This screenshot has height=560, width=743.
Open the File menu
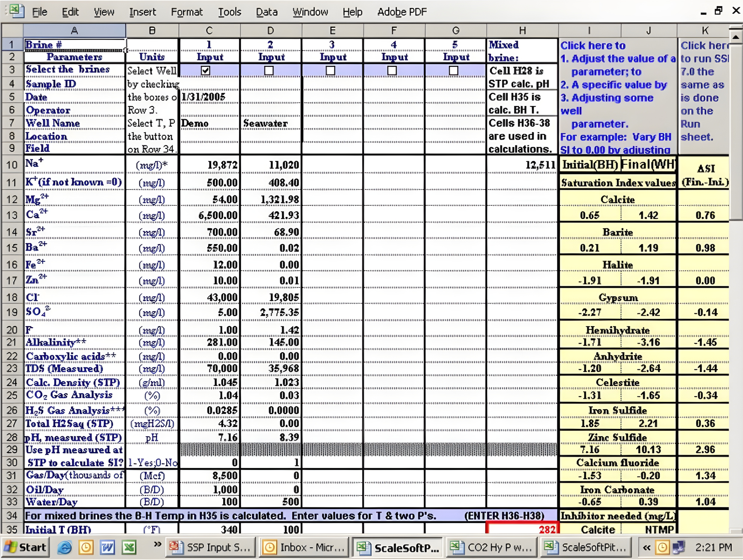tap(39, 12)
